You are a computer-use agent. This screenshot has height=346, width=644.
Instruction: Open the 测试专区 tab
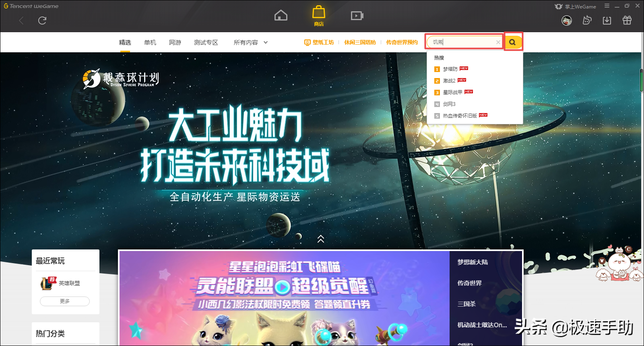tap(206, 42)
